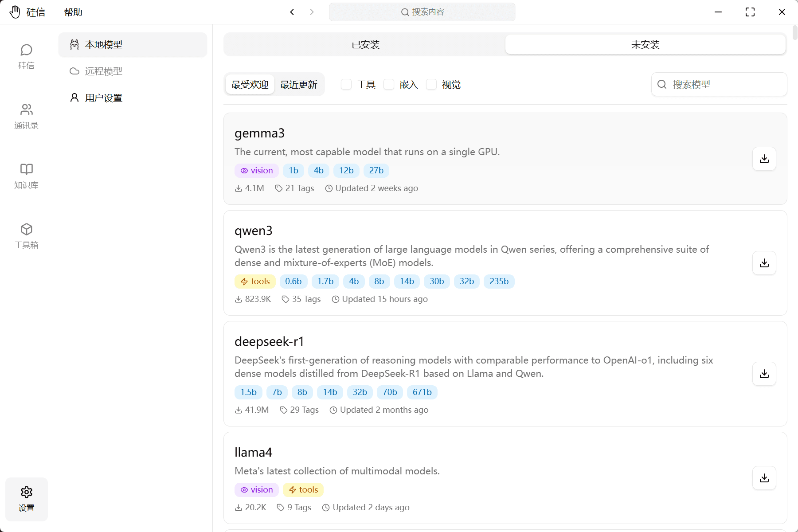The height and width of the screenshot is (532, 798).
Task: Select the 32b size tag of deepseek-r1
Action: (360, 392)
